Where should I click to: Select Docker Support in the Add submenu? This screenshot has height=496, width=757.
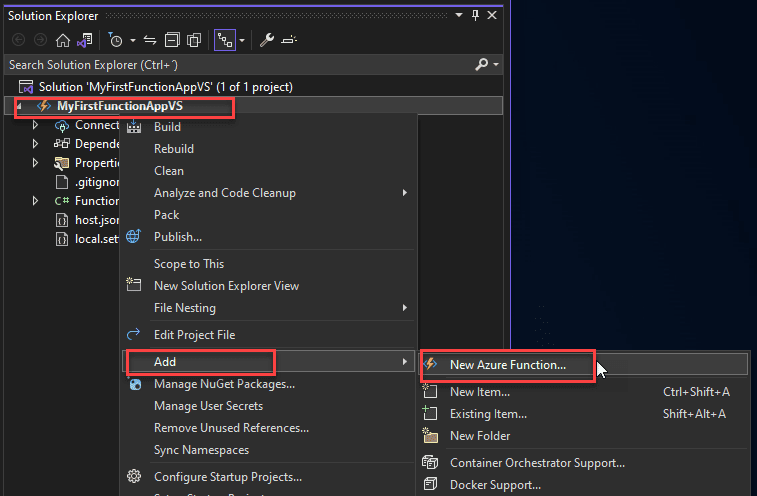click(495, 485)
